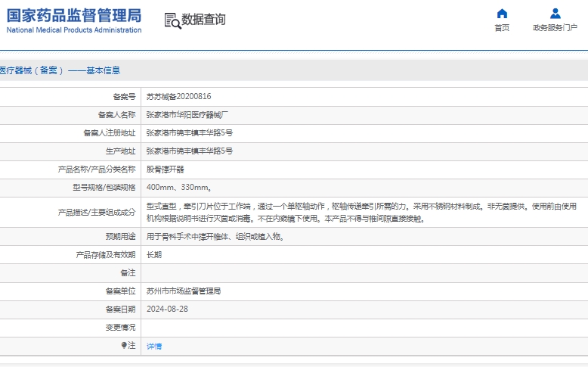Screen dimensions: 588x367
Task: Click the 生产地址 address value
Action: coord(190,151)
